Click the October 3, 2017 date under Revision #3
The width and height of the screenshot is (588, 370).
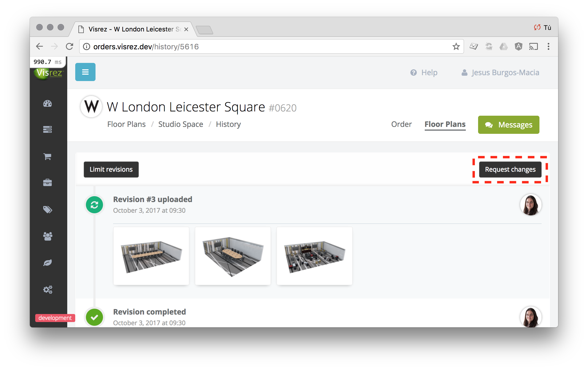(x=149, y=210)
